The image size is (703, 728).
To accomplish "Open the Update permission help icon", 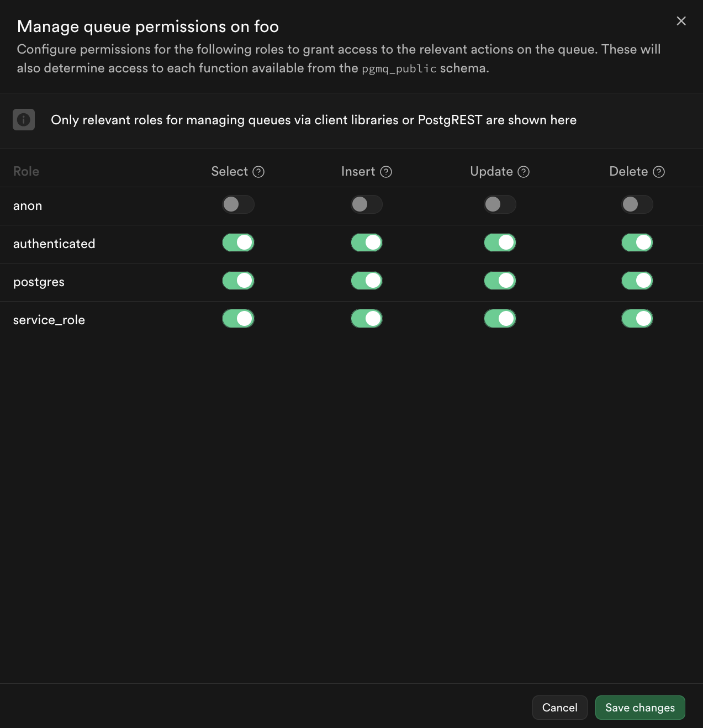I will (x=524, y=172).
